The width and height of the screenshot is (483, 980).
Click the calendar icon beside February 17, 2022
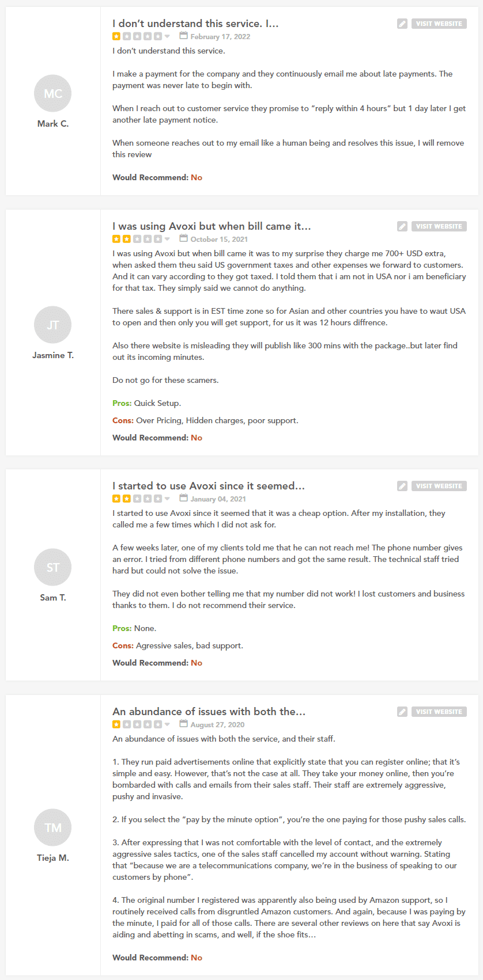pos(183,36)
